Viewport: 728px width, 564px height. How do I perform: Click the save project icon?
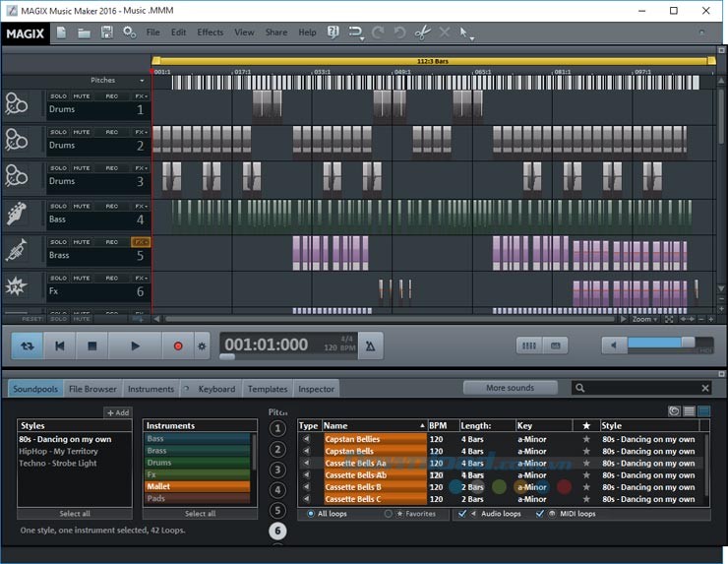pos(106,32)
